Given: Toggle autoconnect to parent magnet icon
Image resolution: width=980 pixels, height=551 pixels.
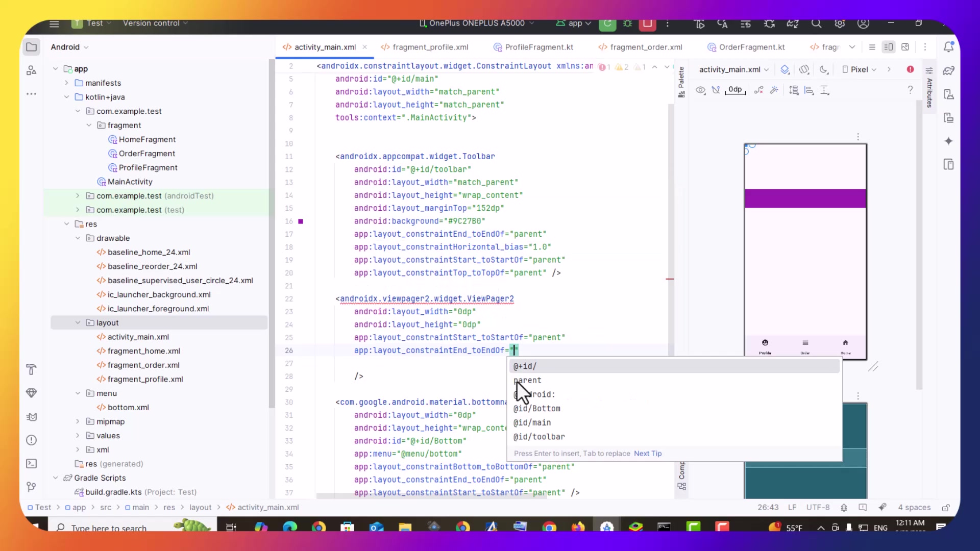Looking at the screenshot, I should [x=716, y=90].
